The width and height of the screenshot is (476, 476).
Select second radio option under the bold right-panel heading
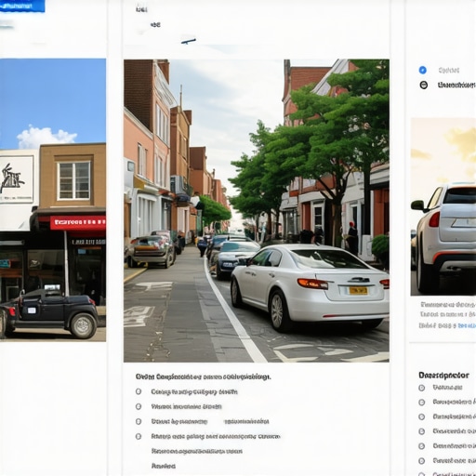[x=421, y=403]
